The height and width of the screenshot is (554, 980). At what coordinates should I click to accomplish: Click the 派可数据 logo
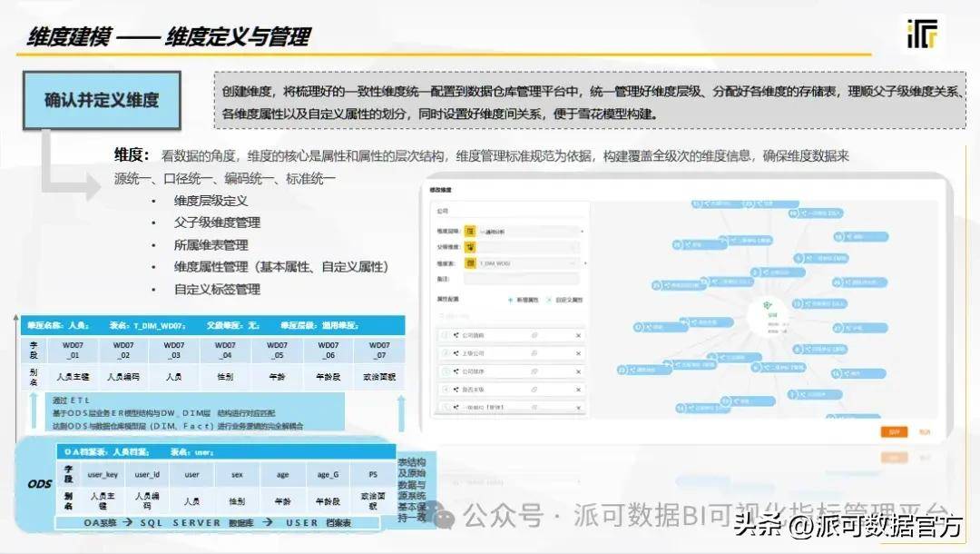point(921,32)
